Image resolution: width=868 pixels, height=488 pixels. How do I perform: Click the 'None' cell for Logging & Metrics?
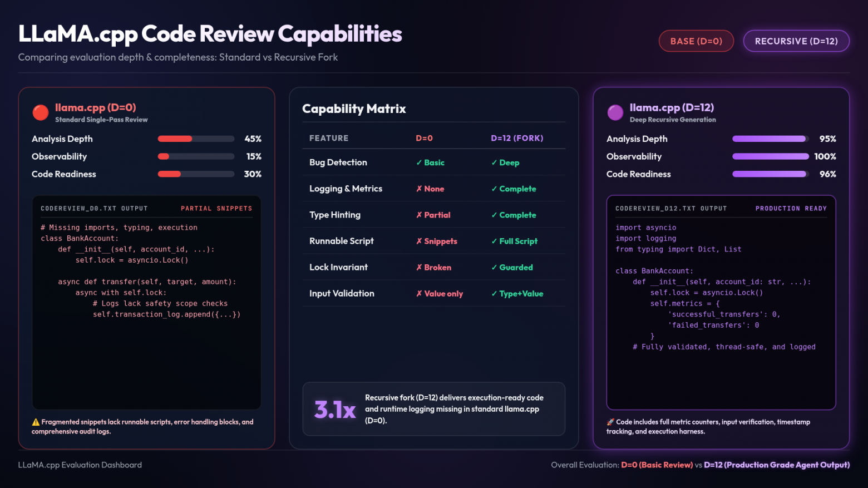430,189
